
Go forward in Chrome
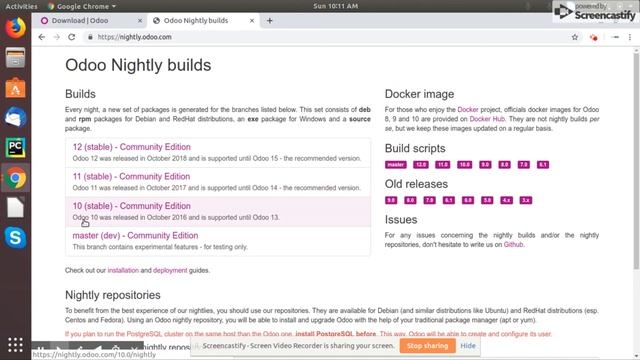(57, 37)
